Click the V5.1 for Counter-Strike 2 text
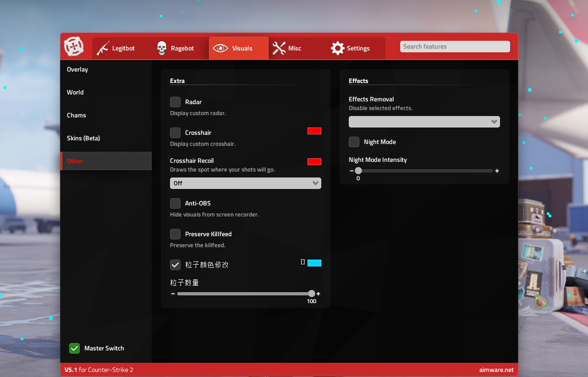Screen dimensions: 588x377 99,370
